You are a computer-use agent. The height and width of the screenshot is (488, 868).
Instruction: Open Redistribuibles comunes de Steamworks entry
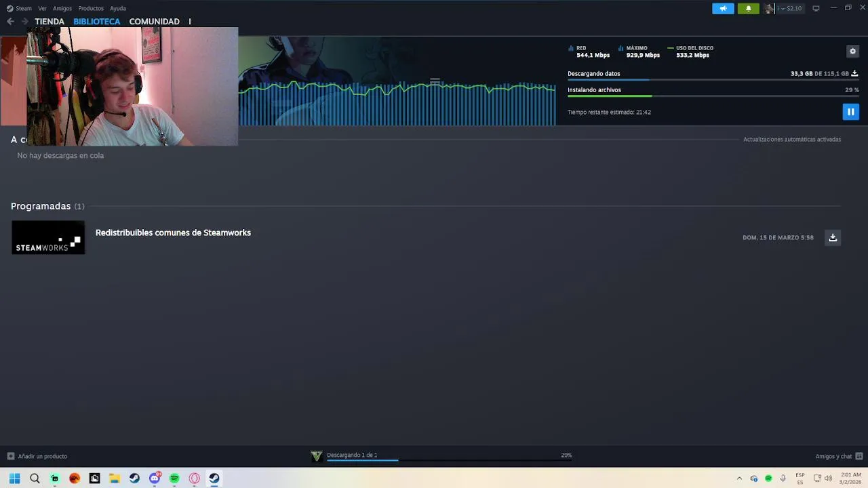point(173,232)
